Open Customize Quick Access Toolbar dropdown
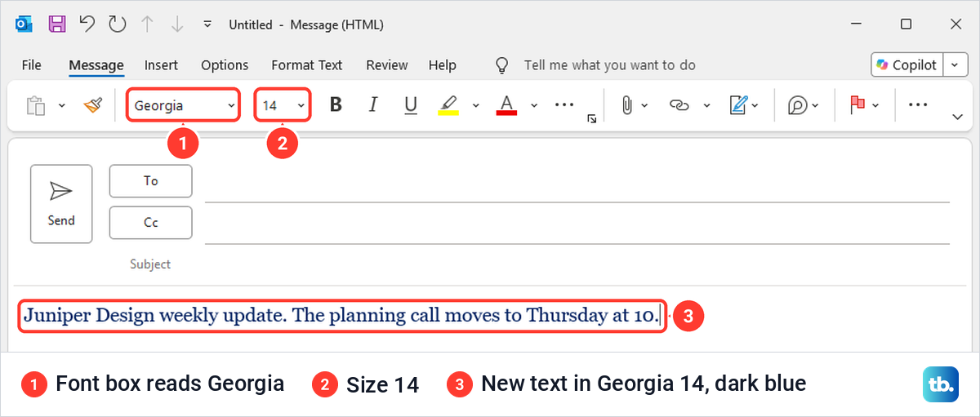 [x=207, y=24]
